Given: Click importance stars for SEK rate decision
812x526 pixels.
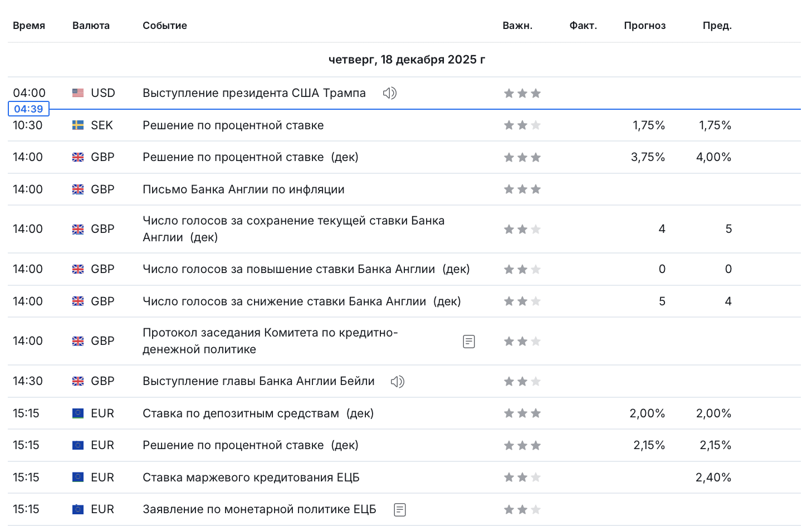Looking at the screenshot, I should (x=522, y=125).
